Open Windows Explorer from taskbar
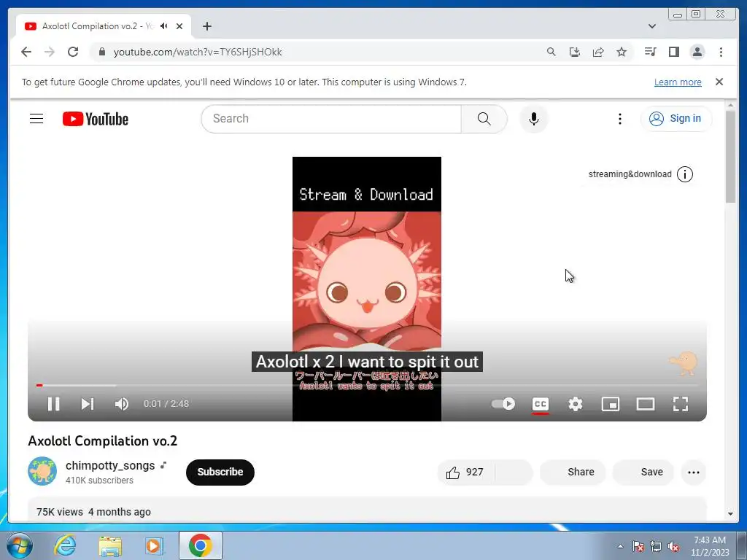The image size is (747, 560). click(x=110, y=545)
